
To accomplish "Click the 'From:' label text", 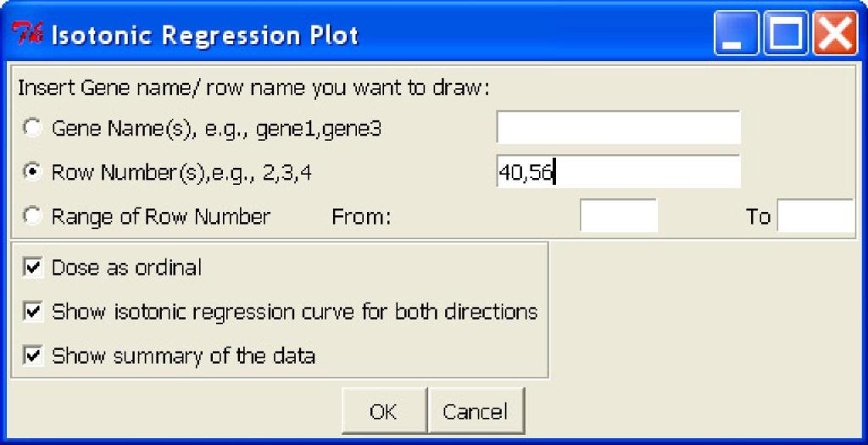I will [x=361, y=217].
